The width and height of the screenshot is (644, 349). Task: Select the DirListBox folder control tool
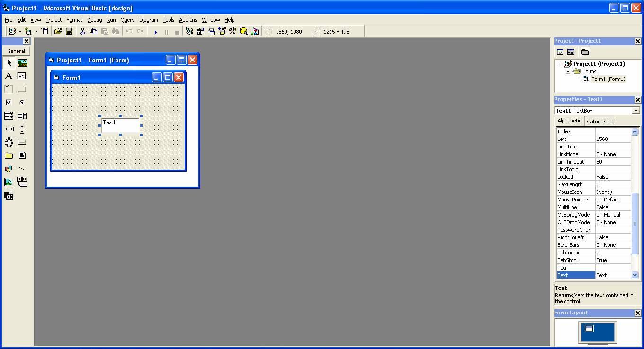pos(9,156)
